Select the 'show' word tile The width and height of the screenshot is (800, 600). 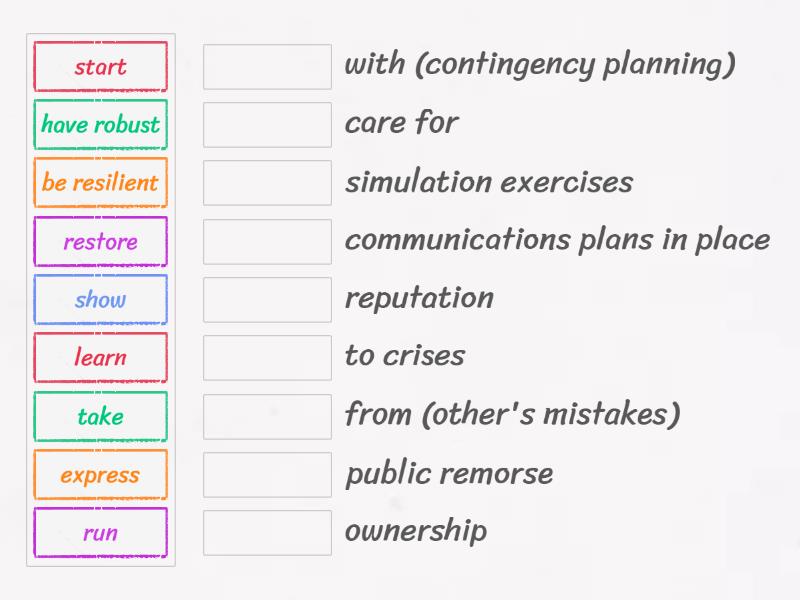coord(100,299)
